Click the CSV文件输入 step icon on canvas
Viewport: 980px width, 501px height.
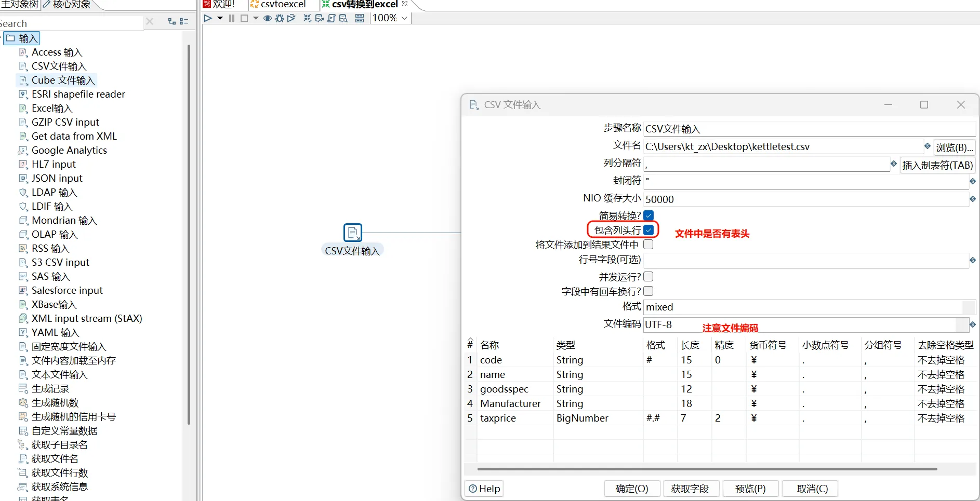point(352,233)
